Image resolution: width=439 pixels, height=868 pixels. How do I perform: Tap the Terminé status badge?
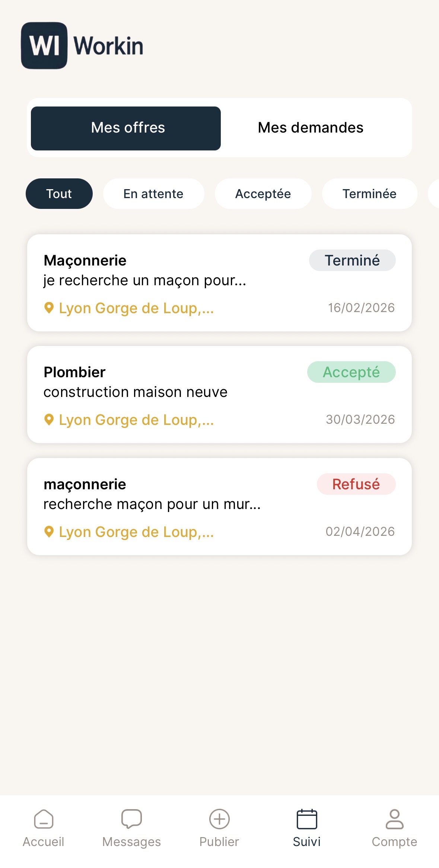click(x=352, y=260)
